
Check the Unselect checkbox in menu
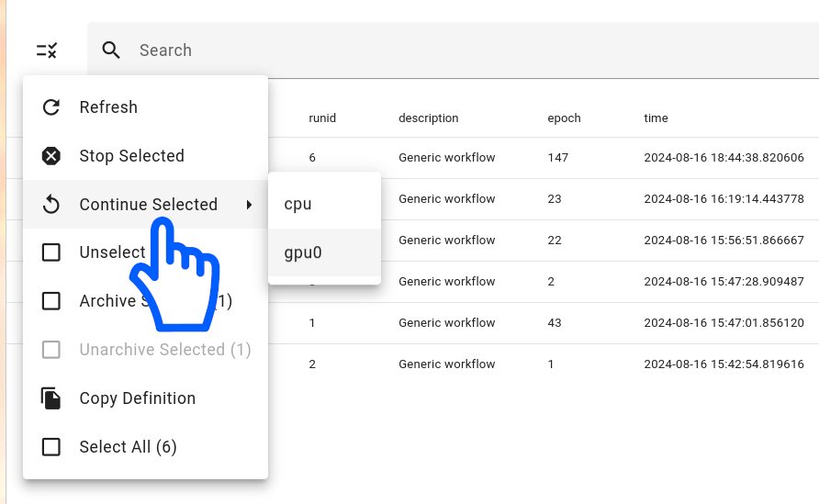tap(51, 252)
